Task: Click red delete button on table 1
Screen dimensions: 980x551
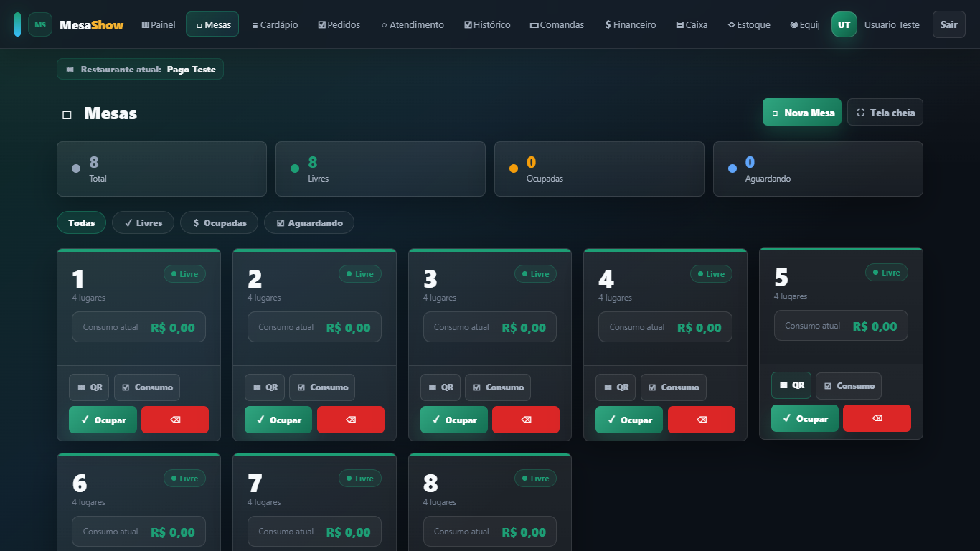Action: tap(175, 420)
